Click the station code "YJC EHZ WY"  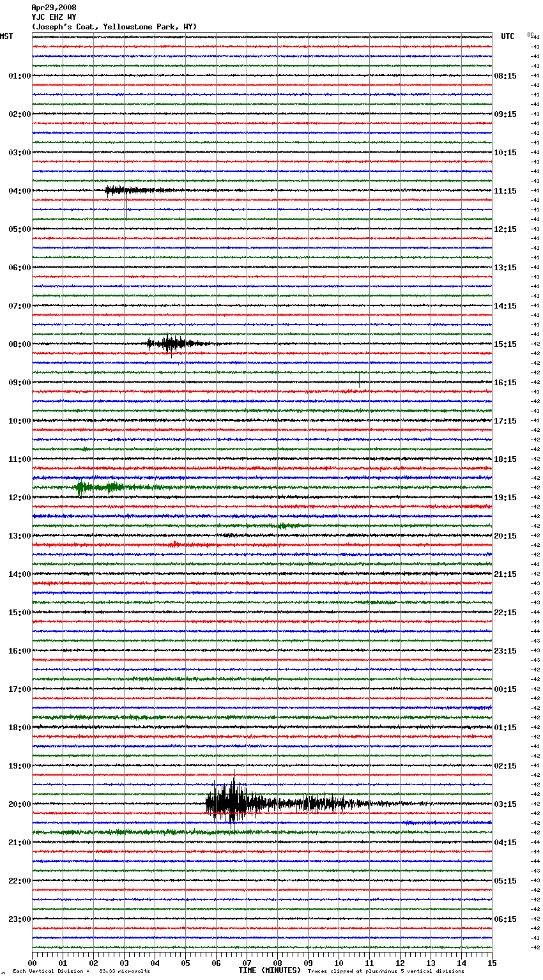click(54, 17)
